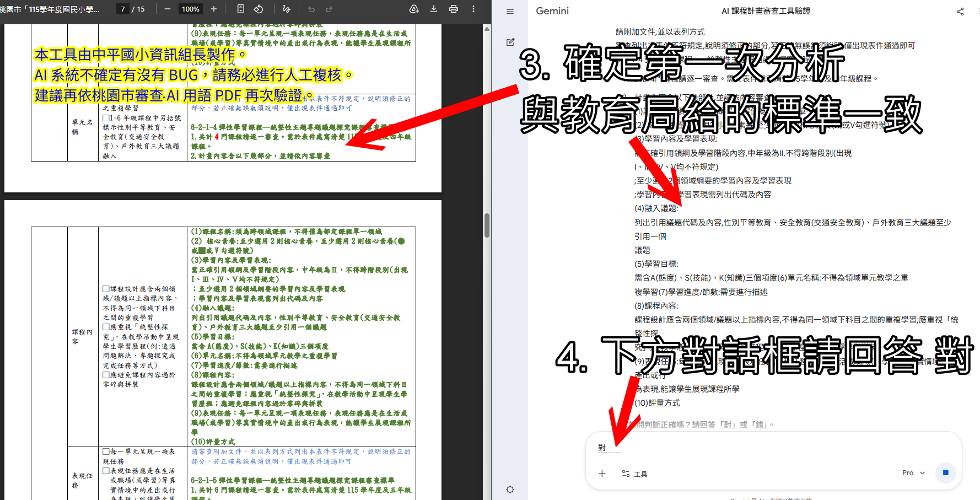This screenshot has height=500, width=980.
Task: Click 引用一個 line in Gemini reply
Action: point(650,236)
